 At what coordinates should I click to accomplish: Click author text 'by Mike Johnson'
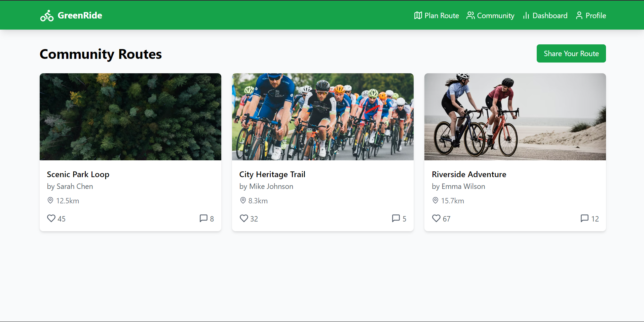point(266,187)
